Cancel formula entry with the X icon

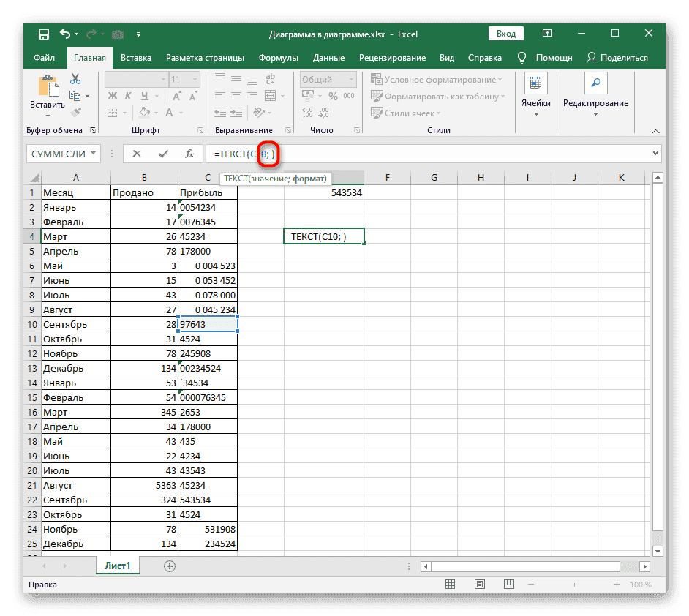137,154
